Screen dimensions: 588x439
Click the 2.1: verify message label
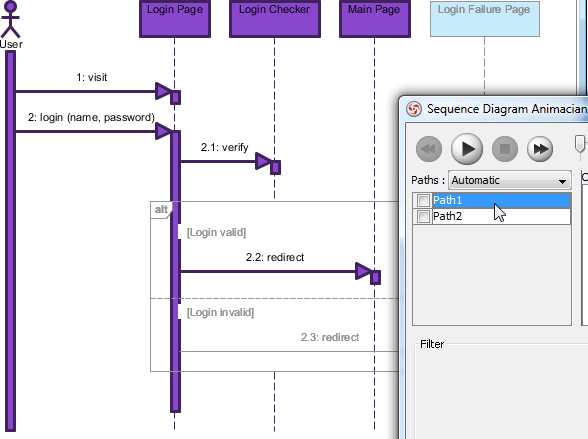coord(224,147)
